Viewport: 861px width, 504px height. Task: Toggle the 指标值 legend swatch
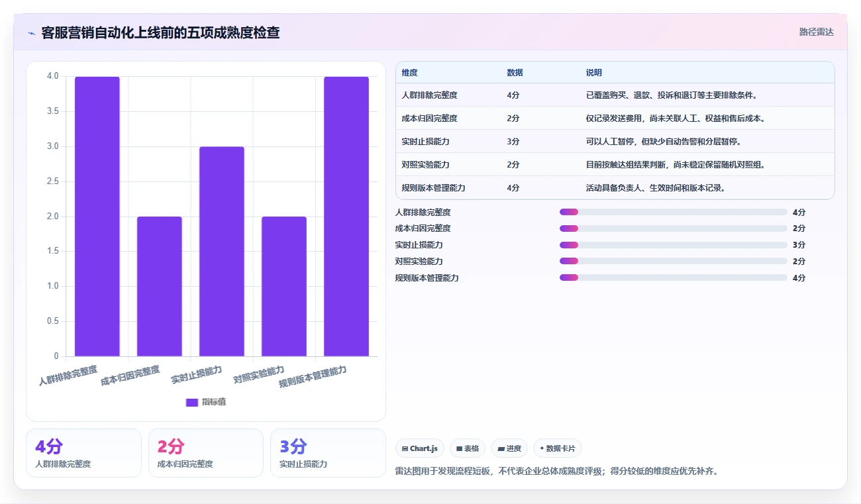[192, 402]
